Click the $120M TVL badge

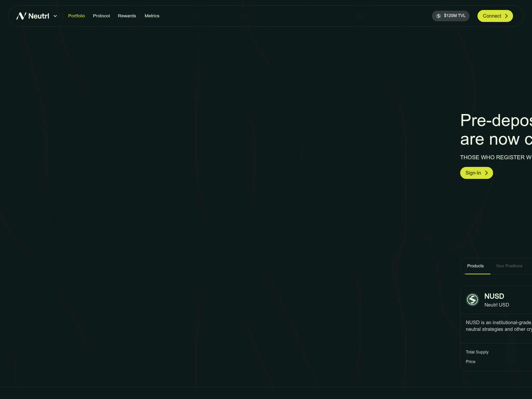click(x=451, y=16)
